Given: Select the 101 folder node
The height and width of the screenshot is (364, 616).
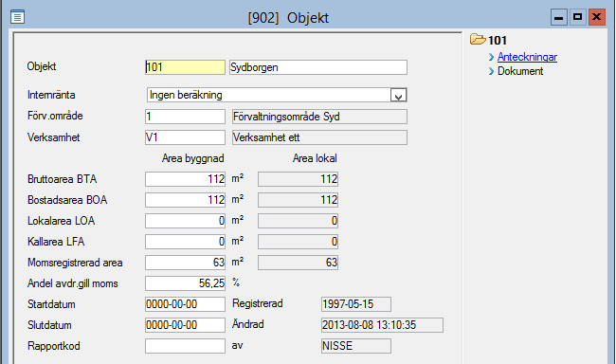Looking at the screenshot, I should [x=497, y=40].
